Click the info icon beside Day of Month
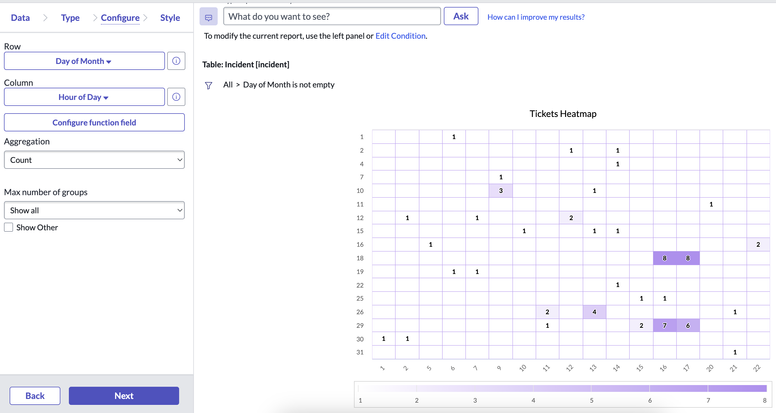 176,61
